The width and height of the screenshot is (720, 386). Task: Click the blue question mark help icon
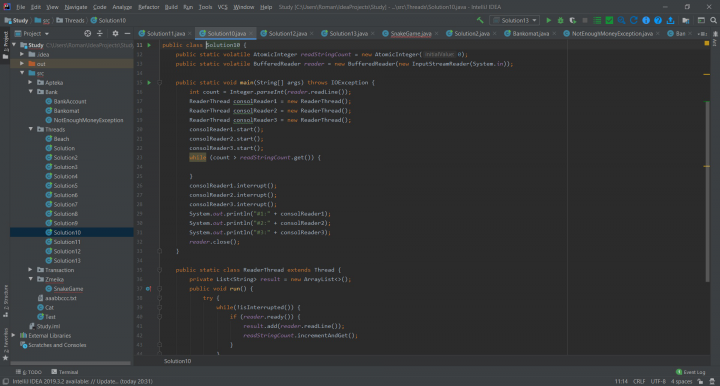coord(658,20)
